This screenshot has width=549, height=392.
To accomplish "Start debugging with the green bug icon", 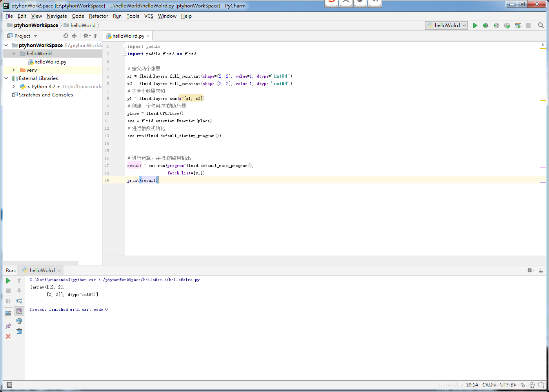I will pyautogui.click(x=486, y=25).
